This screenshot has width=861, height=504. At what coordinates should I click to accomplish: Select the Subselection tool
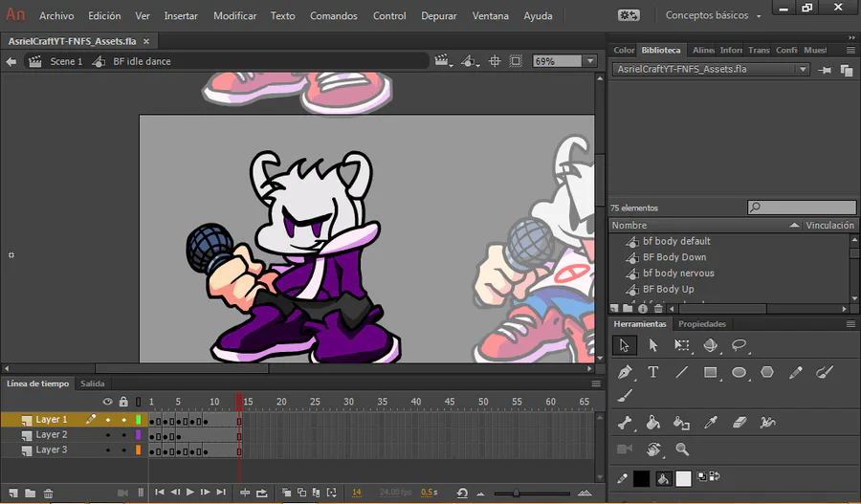(x=652, y=345)
